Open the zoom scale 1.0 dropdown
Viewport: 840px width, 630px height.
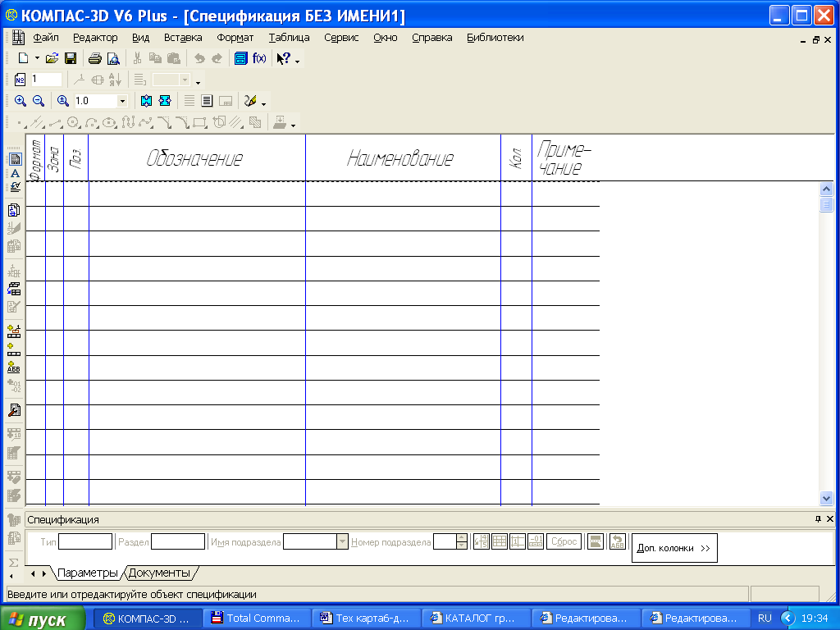pyautogui.click(x=122, y=101)
